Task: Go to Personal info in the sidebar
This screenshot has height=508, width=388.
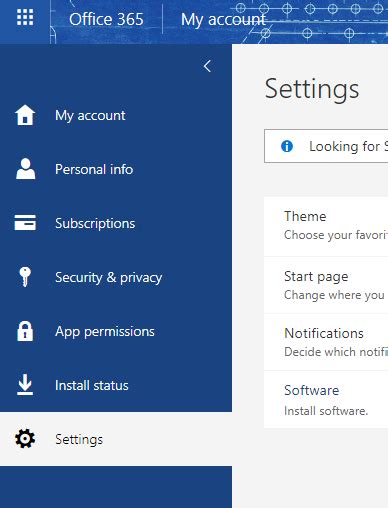Action: coord(94,169)
